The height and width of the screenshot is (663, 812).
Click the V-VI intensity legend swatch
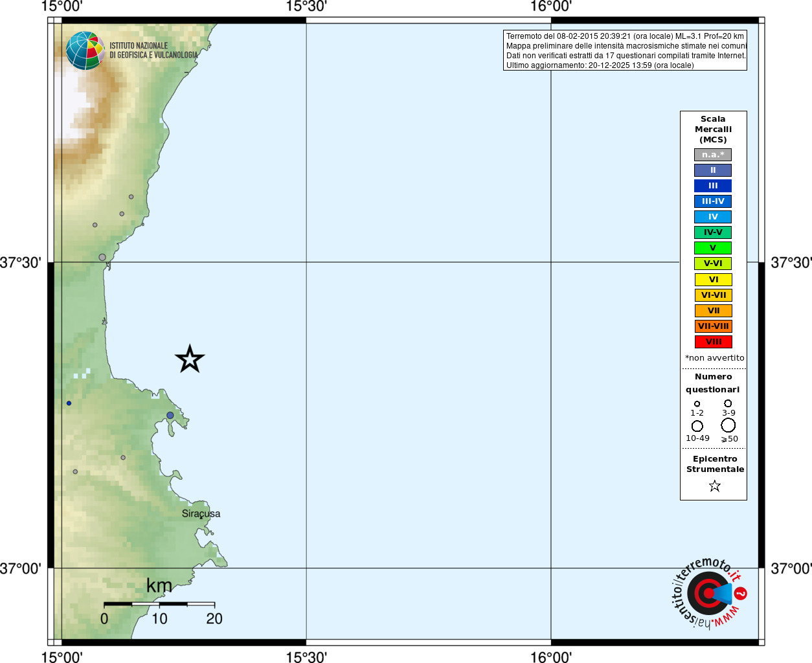click(713, 264)
